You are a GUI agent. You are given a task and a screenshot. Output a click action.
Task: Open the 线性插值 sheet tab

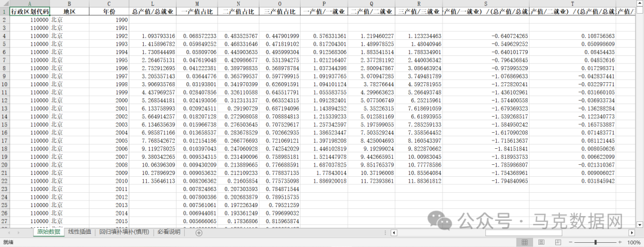coord(80,232)
